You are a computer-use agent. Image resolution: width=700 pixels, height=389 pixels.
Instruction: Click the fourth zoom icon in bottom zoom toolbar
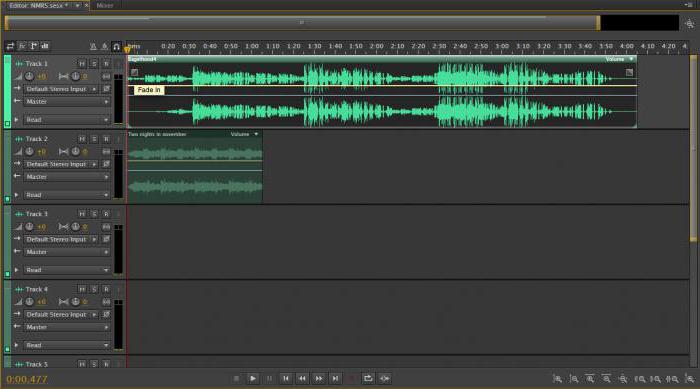pyautogui.click(x=607, y=379)
